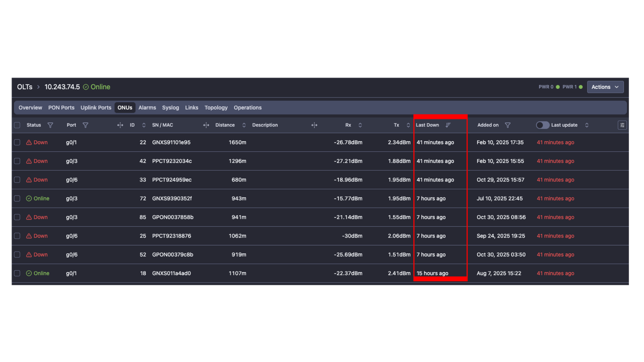Toggle the Last update switch

click(542, 125)
